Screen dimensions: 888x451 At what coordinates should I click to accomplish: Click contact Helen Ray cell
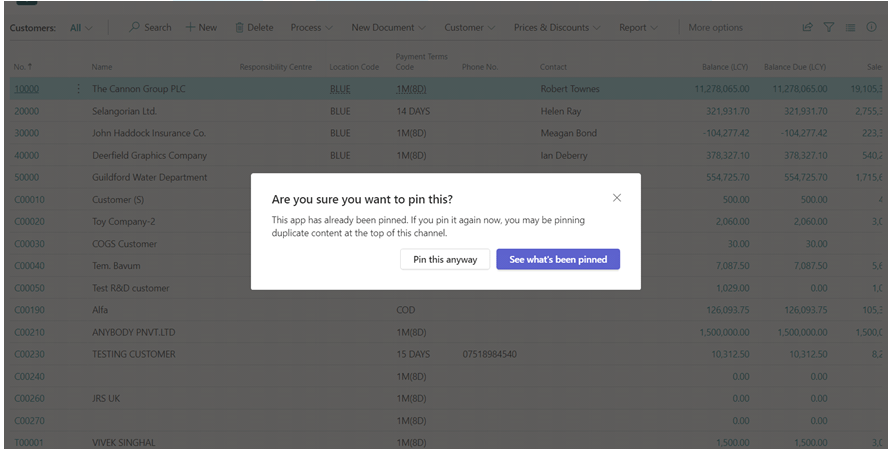[561, 111]
